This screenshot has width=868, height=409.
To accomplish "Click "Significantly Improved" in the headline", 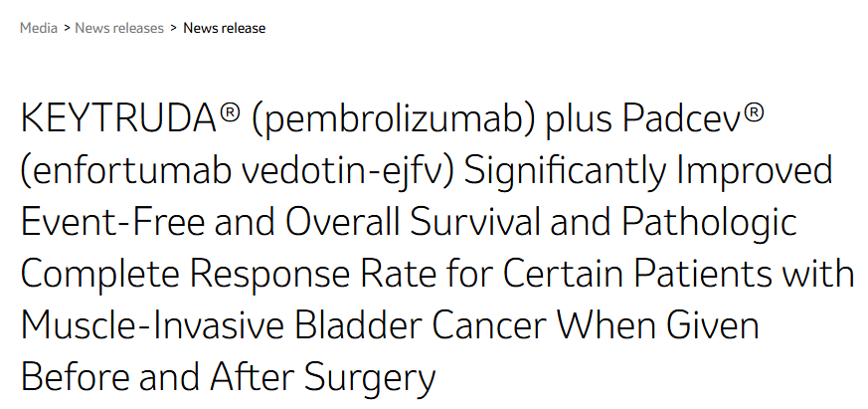I will [648, 171].
